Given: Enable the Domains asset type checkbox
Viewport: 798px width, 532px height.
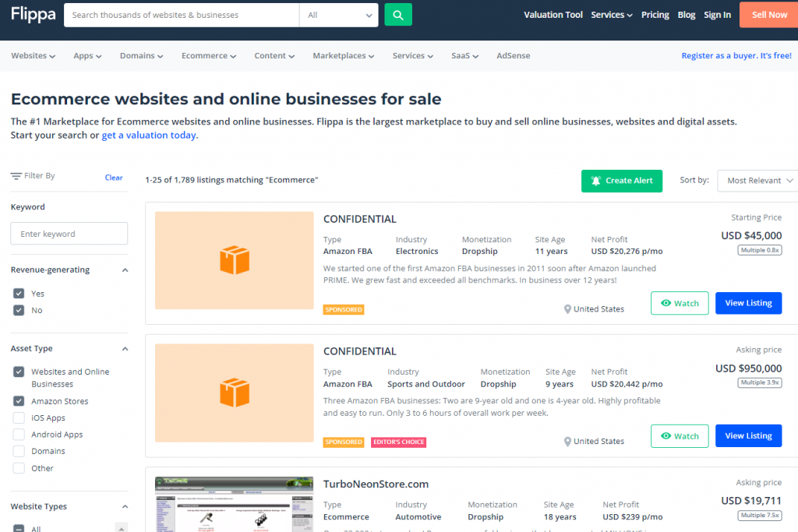Looking at the screenshot, I should coord(19,451).
